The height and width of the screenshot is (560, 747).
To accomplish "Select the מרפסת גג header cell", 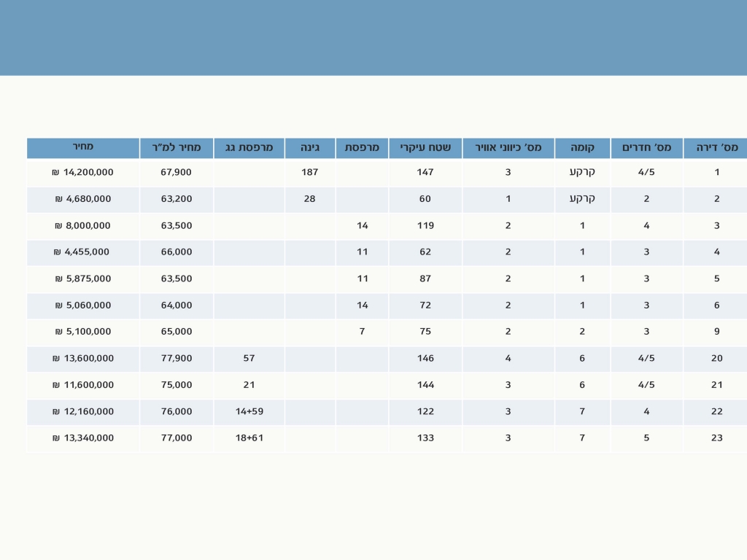I will 249,148.
